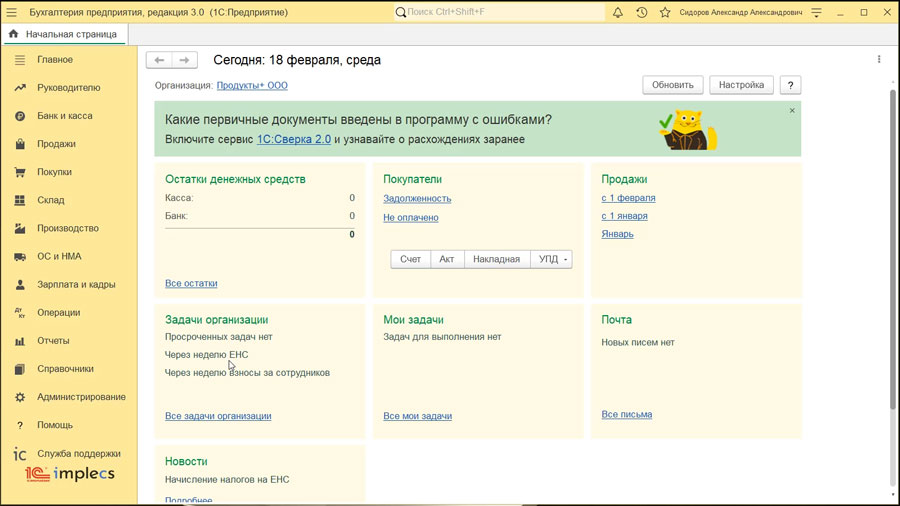Open sales report Январь
This screenshot has height=506, width=900.
(618, 234)
